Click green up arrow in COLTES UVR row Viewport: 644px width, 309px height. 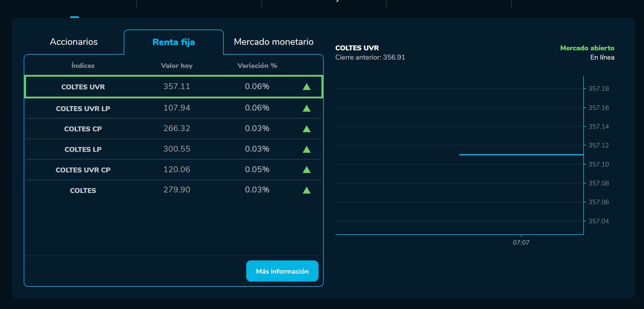(x=306, y=87)
